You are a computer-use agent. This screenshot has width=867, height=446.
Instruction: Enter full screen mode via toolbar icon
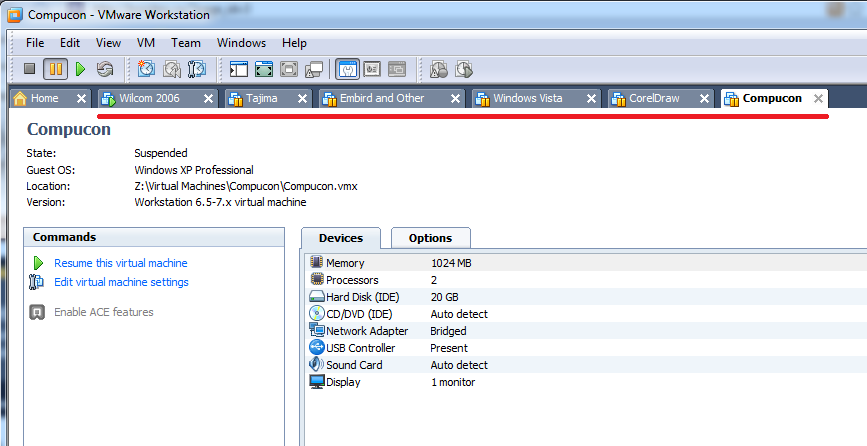tap(264, 70)
